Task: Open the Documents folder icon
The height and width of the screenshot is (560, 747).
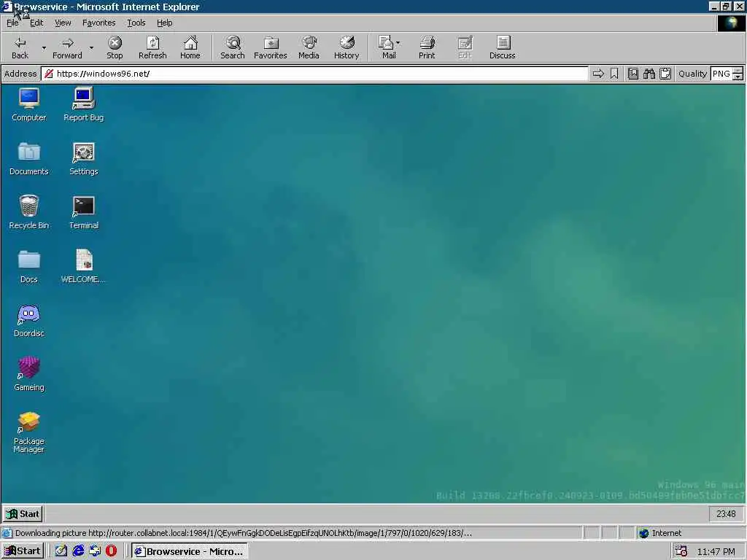Action: pyautogui.click(x=29, y=158)
